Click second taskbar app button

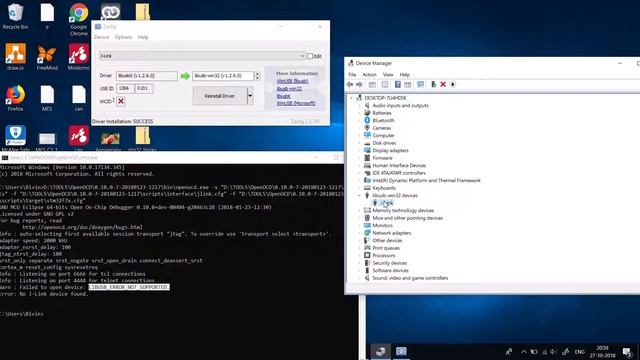click(401, 351)
